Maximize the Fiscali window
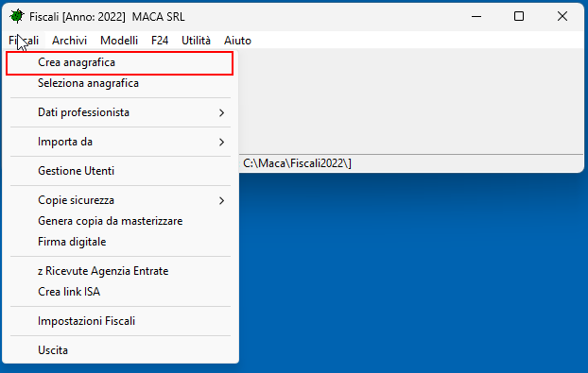 click(x=519, y=16)
